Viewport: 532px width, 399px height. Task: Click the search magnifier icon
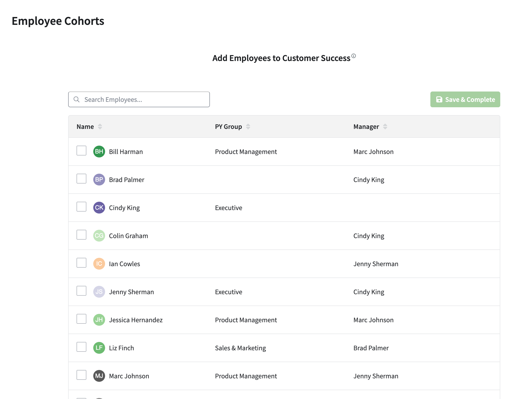click(x=77, y=99)
